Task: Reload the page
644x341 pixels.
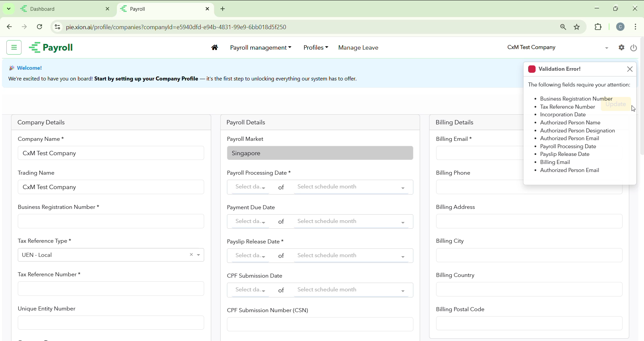Action: [x=40, y=27]
